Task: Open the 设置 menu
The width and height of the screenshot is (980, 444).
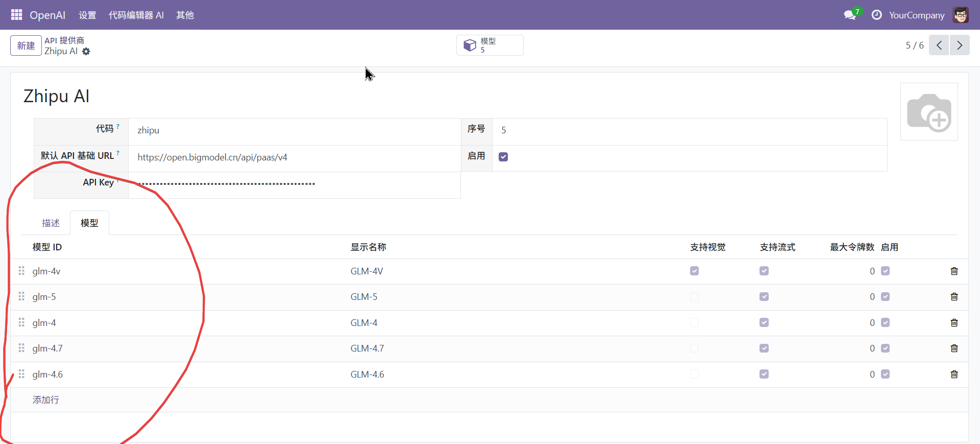Action: click(x=87, y=15)
